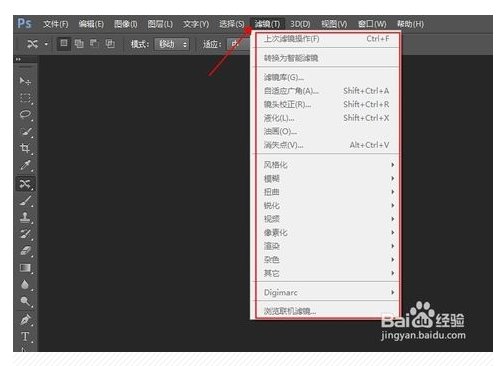Choose Intersect with Selection mode
Screen dimensions: 504x366
tap(110, 44)
